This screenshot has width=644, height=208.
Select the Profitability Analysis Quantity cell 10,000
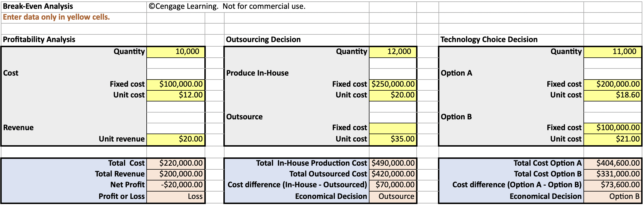[x=176, y=52]
